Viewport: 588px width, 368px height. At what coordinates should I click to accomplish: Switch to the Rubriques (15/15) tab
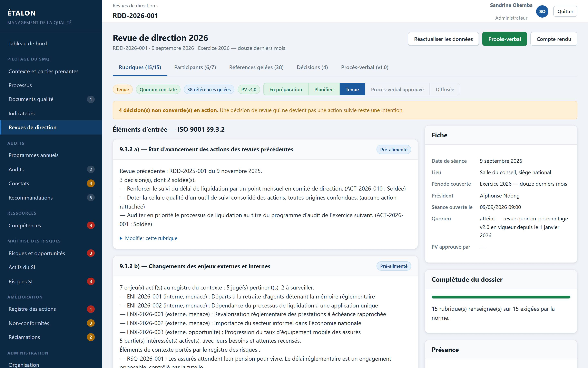coord(140,67)
